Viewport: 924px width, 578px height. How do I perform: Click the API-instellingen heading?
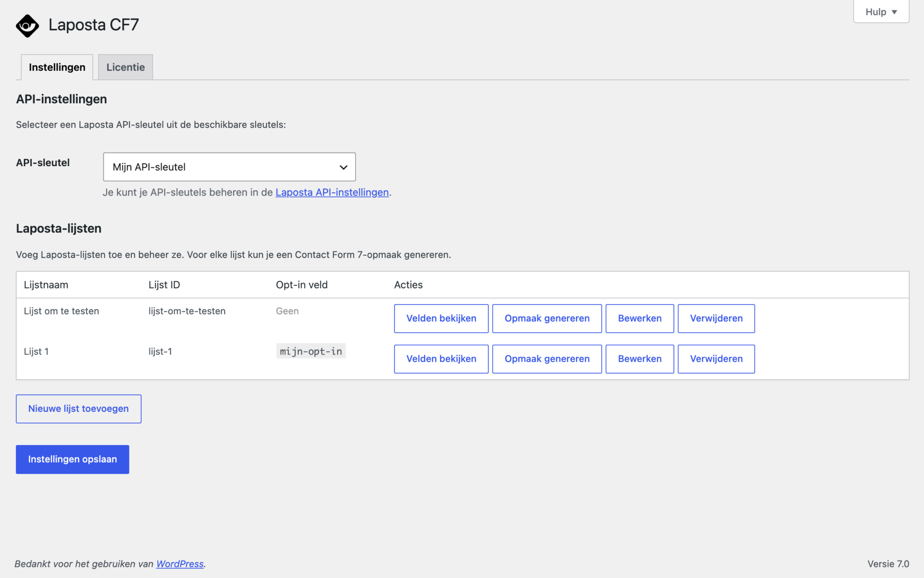coord(61,99)
